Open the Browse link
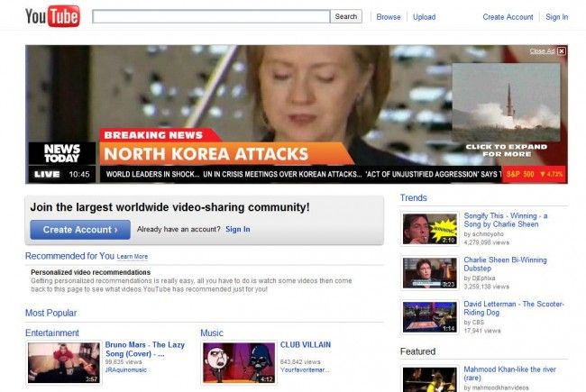Image resolution: width=586 pixels, height=392 pixels. (x=389, y=17)
